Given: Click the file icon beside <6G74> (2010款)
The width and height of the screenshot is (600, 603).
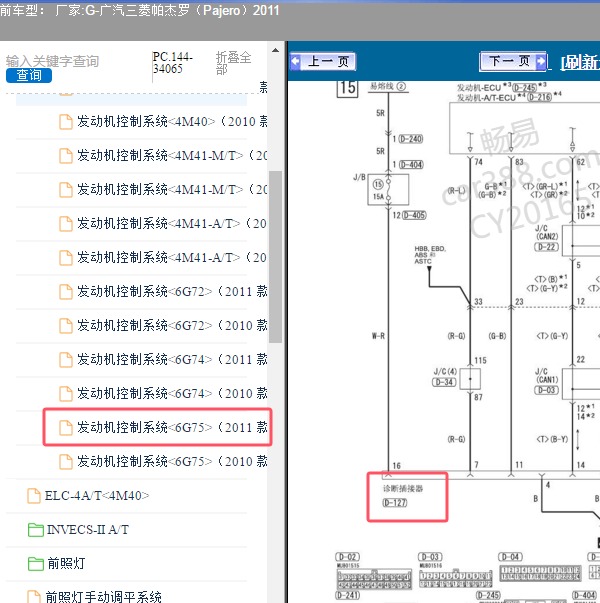Looking at the screenshot, I should coord(66,393).
